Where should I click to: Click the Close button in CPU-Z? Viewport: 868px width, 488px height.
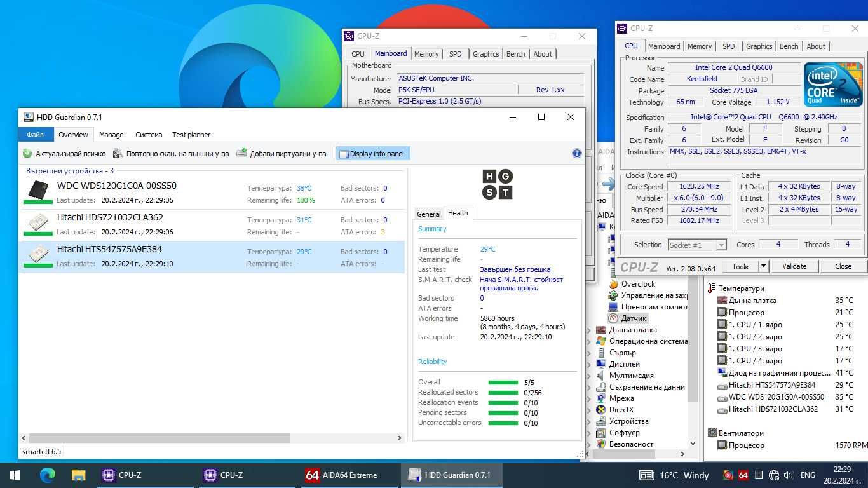[843, 266]
